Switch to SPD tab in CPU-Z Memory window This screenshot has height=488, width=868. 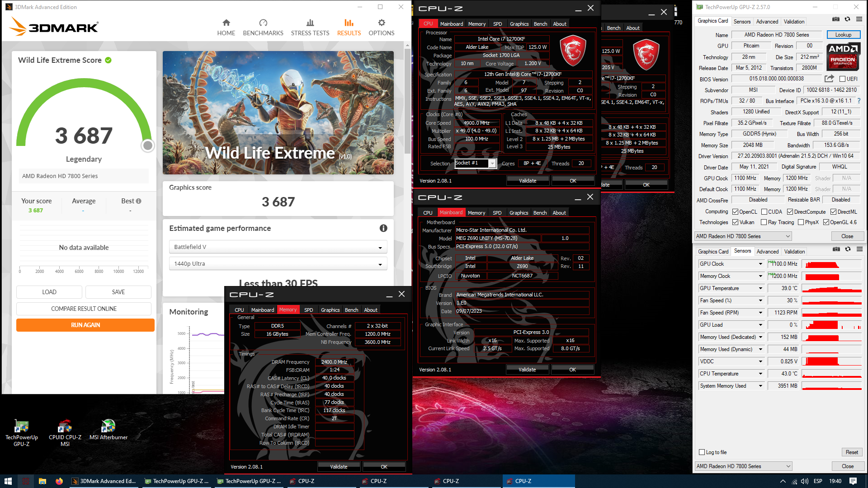pyautogui.click(x=308, y=310)
